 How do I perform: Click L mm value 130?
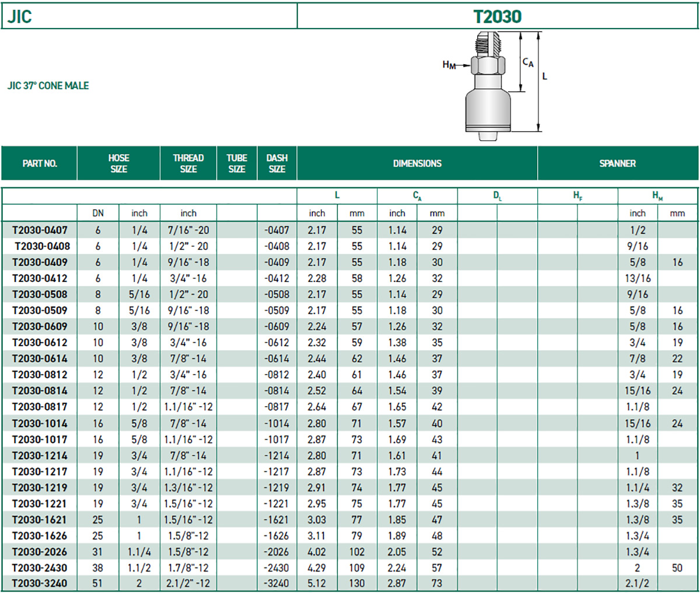tap(357, 583)
